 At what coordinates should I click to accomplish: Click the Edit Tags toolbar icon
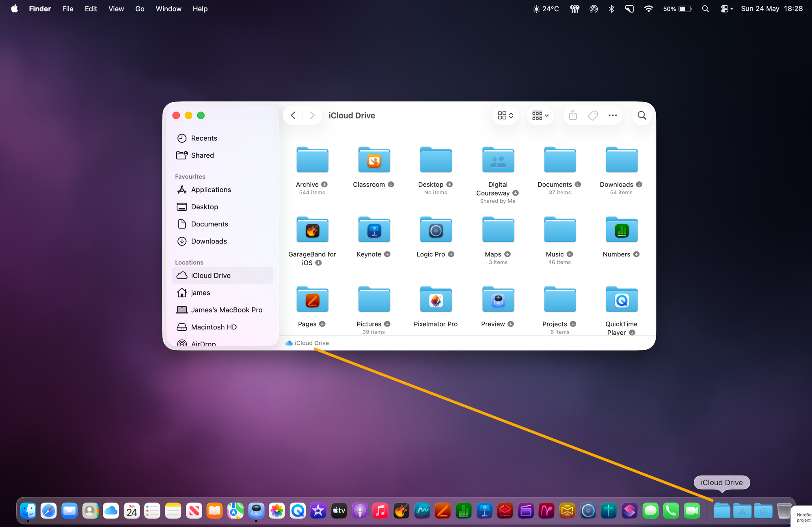593,116
